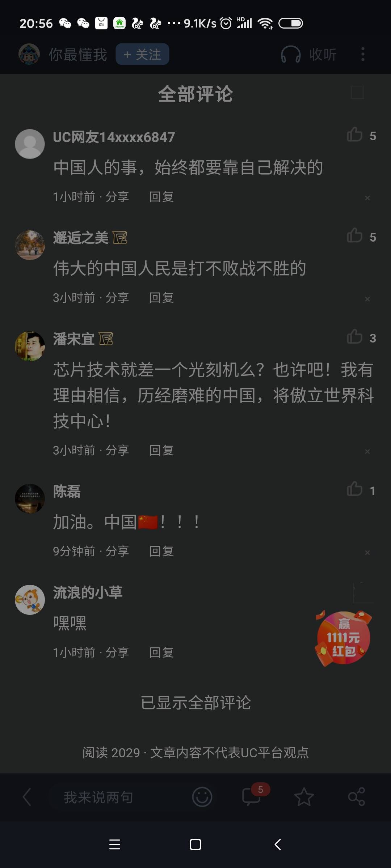
Task: Open the 赢1111元红包 floating promo
Action: pyautogui.click(x=343, y=638)
